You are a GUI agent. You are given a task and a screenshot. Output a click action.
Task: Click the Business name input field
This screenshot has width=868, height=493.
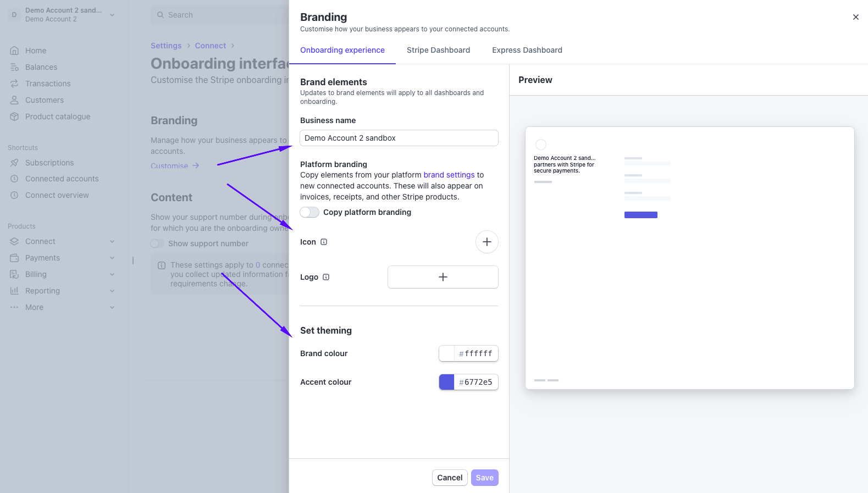coord(399,138)
